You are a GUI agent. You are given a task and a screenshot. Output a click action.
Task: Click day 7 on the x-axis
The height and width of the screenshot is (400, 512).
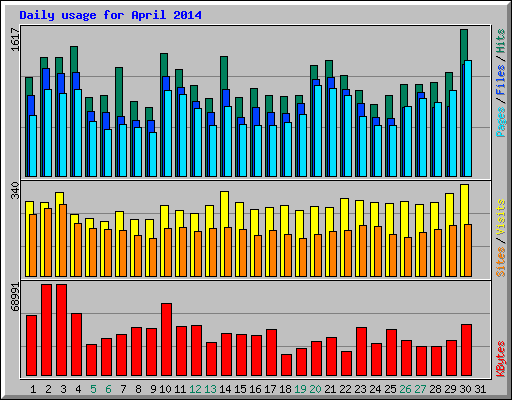pyautogui.click(x=123, y=389)
